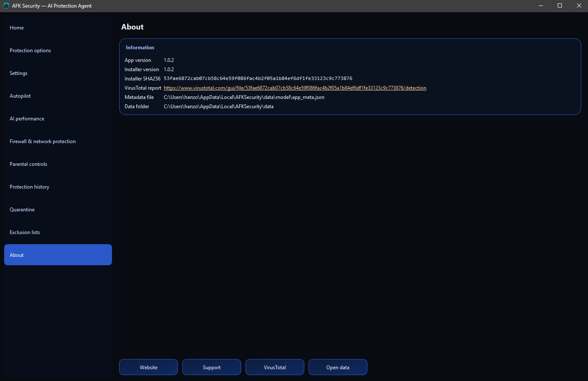Open Firewall & network protection

(43, 141)
